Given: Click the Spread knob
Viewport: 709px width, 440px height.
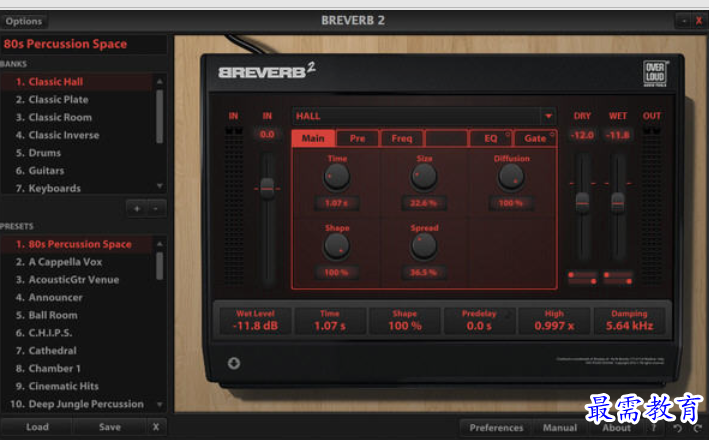Looking at the screenshot, I should click(424, 246).
